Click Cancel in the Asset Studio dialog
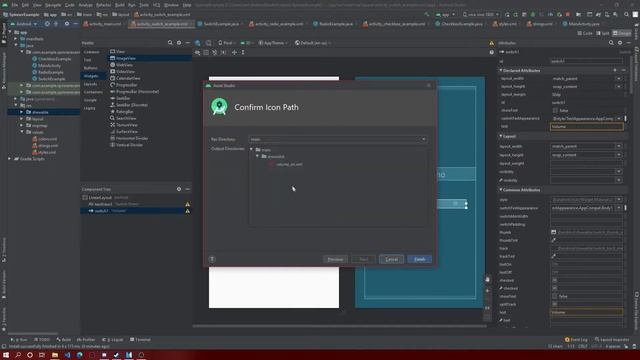640x360 pixels. point(391,259)
